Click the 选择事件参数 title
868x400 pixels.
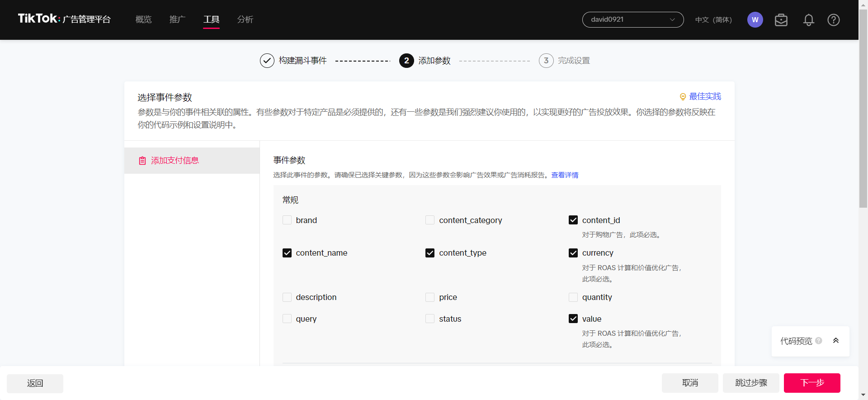pyautogui.click(x=165, y=98)
